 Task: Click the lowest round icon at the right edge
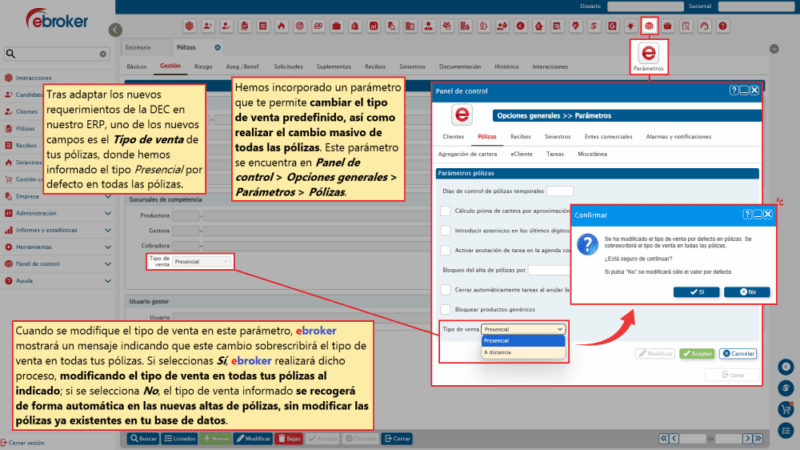pos(786,430)
